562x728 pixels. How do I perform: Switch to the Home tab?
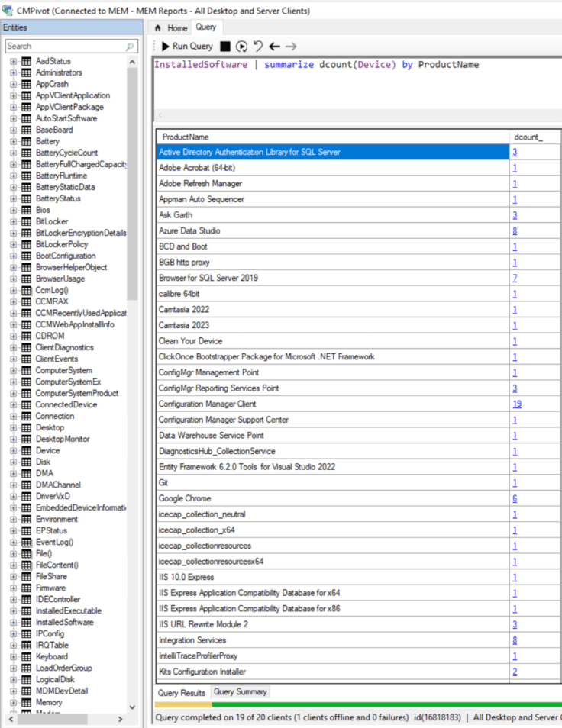point(171,28)
